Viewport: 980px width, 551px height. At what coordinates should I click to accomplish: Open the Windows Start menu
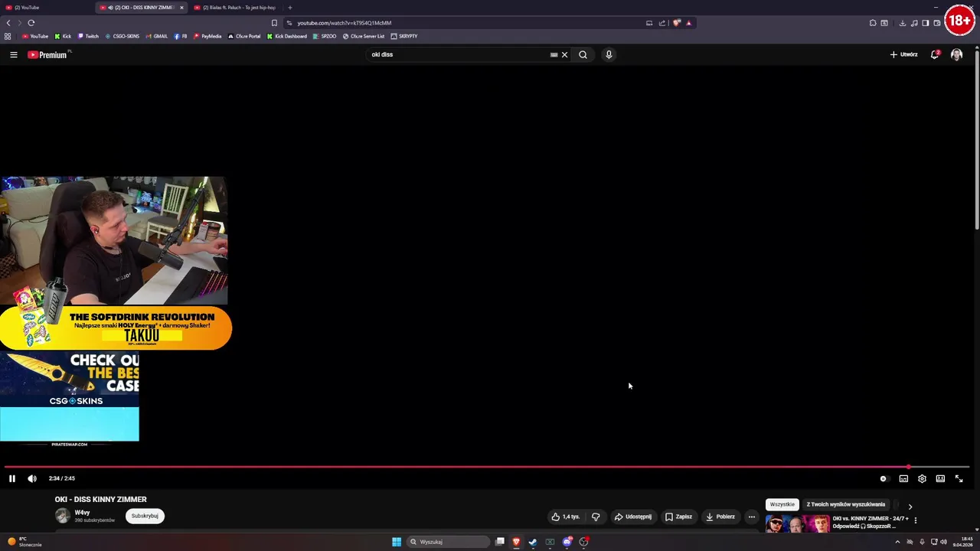(x=397, y=542)
